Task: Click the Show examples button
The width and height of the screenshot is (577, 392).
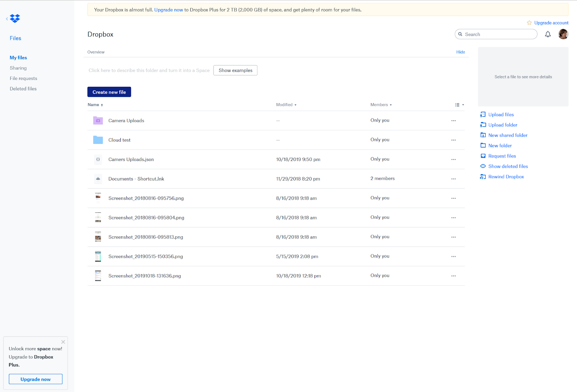Action: tap(235, 70)
